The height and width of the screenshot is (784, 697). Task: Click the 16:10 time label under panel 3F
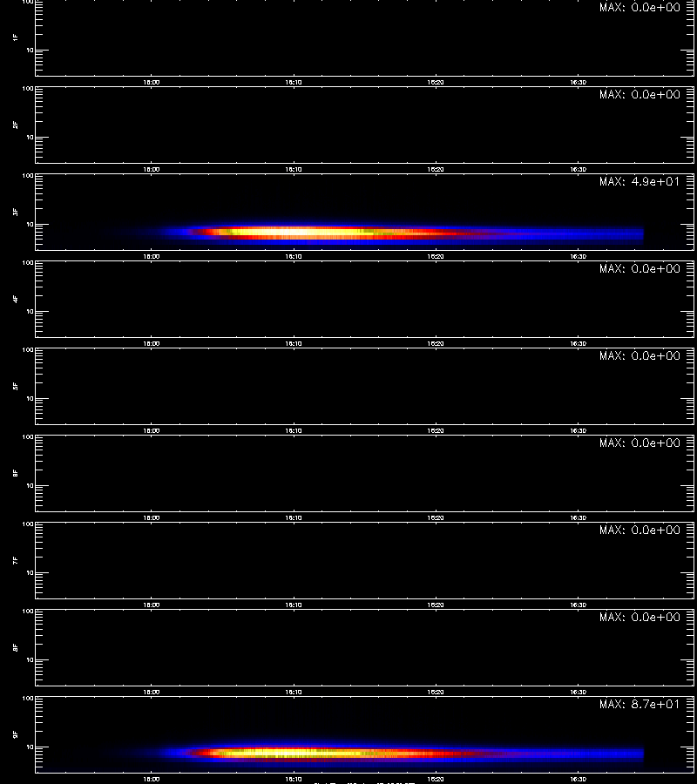point(294,256)
